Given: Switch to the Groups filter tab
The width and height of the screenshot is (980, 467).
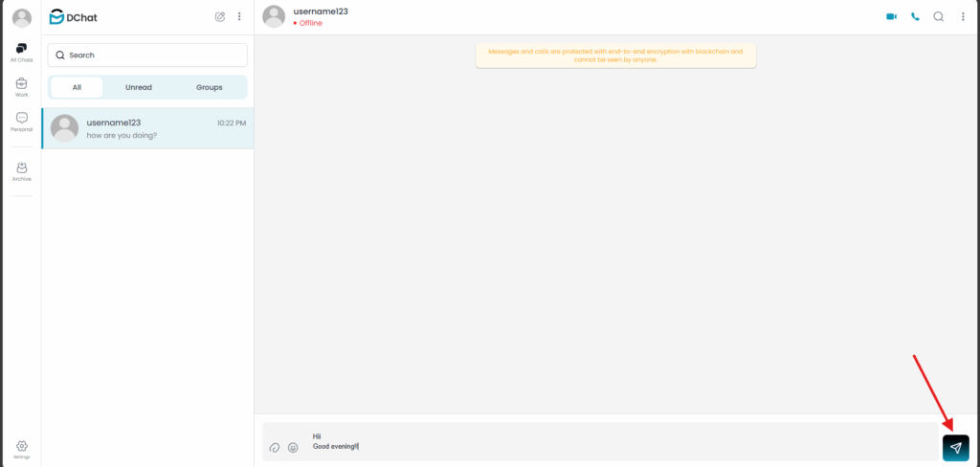Looking at the screenshot, I should click(x=210, y=87).
